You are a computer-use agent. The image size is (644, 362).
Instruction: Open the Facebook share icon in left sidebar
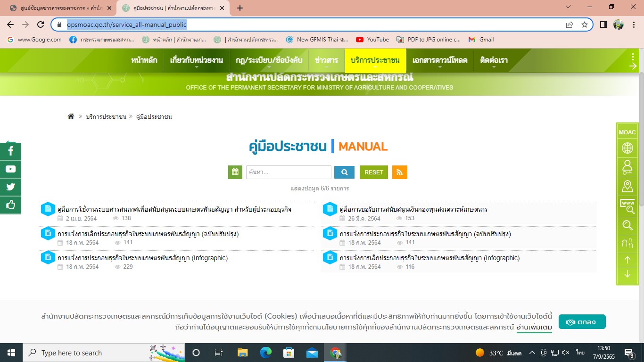click(10, 151)
